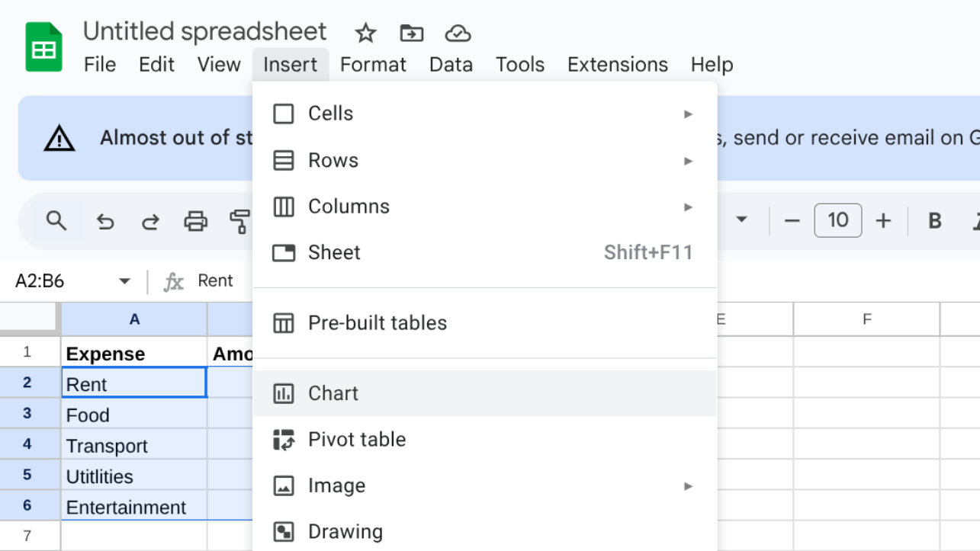
Task: Open the Format menu
Action: (x=373, y=65)
